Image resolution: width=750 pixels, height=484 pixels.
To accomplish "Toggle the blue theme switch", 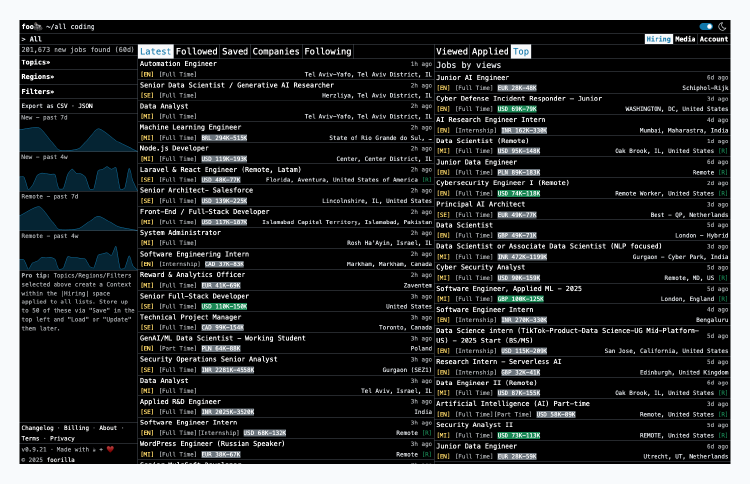I will 706,27.
